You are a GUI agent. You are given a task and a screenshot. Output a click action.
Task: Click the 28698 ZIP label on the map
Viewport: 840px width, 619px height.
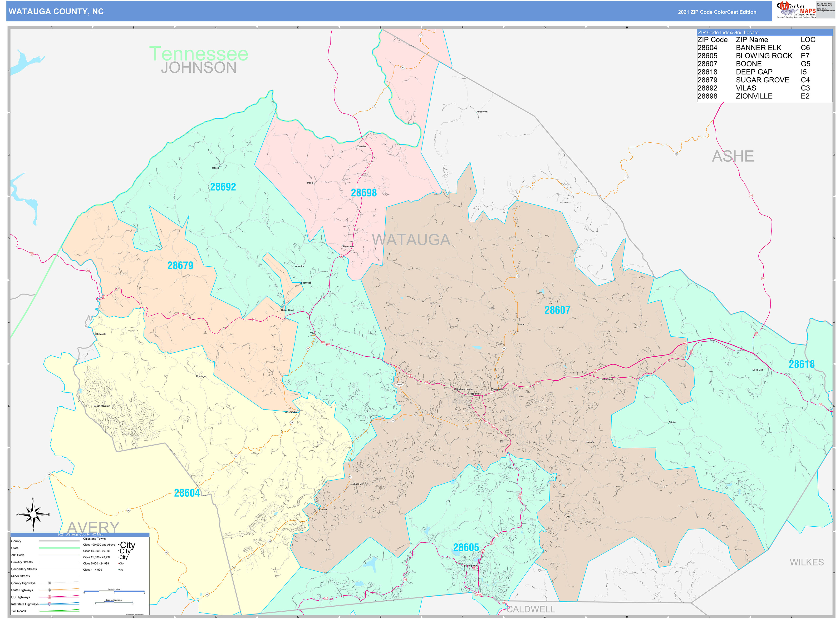tap(364, 193)
